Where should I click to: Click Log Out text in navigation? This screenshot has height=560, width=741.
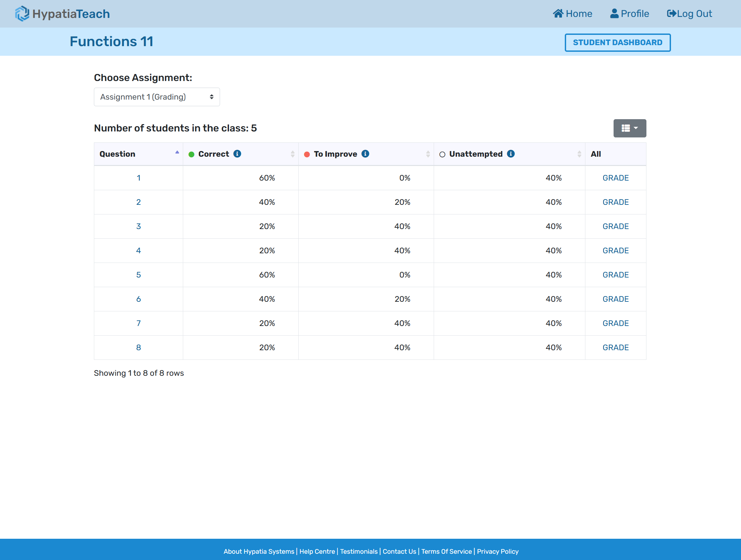(694, 14)
